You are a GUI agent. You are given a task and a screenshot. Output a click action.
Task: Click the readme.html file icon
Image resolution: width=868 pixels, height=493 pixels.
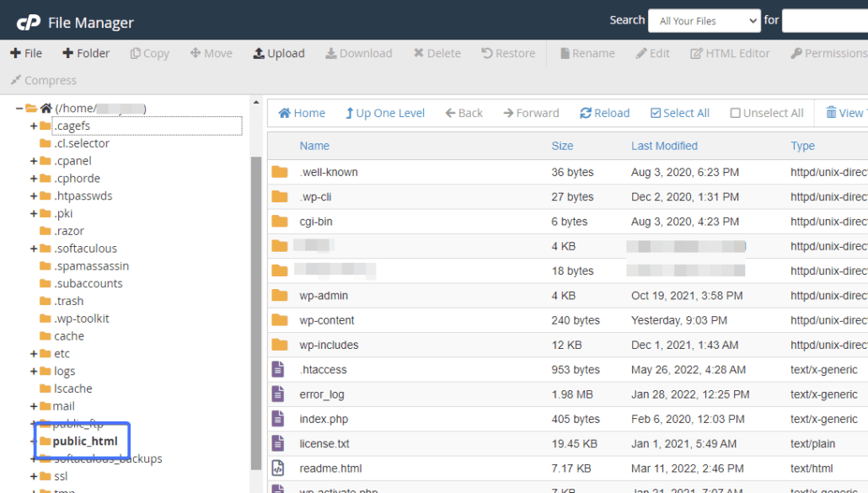[278, 468]
